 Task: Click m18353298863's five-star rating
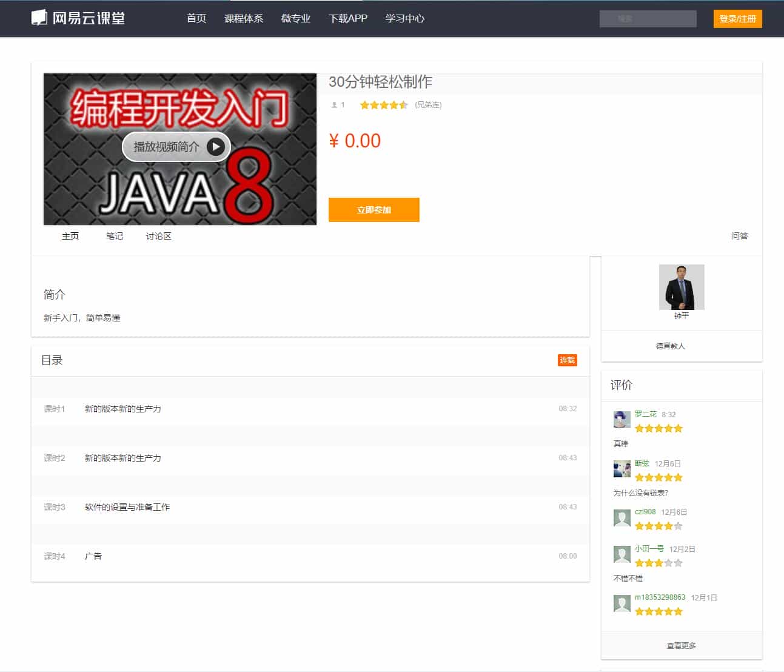tap(659, 611)
